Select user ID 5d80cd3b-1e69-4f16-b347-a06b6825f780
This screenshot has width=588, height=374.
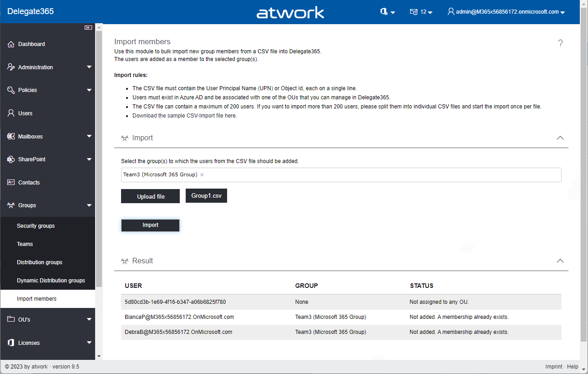(175, 302)
